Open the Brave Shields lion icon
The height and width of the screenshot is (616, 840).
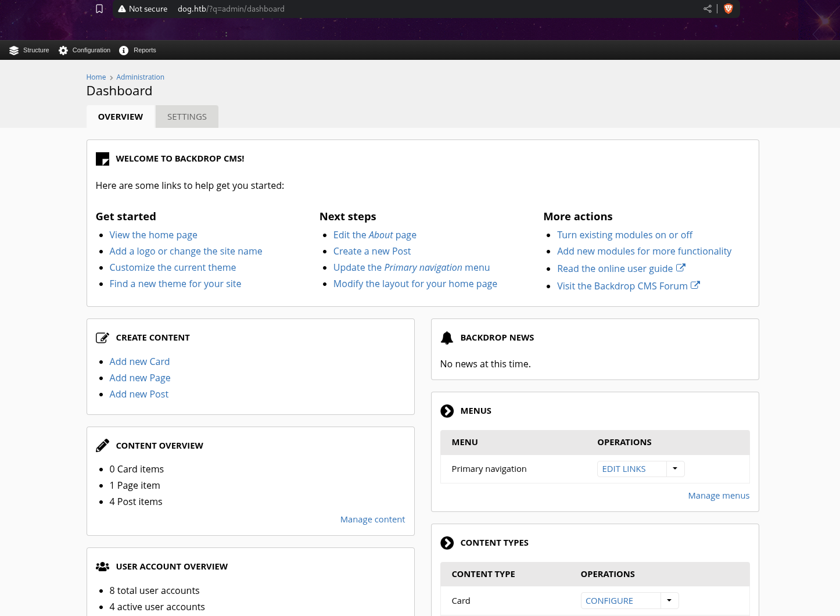coord(728,9)
